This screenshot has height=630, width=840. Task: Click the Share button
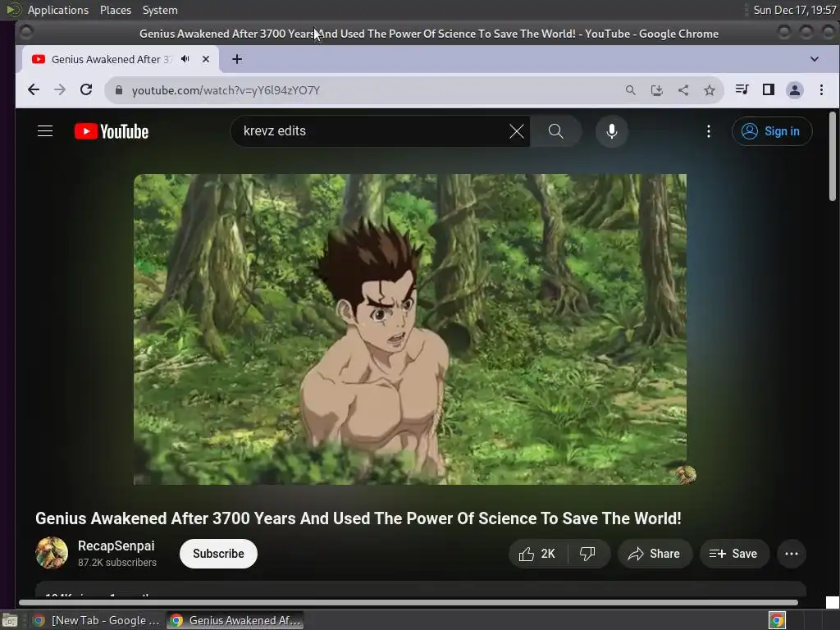655,554
